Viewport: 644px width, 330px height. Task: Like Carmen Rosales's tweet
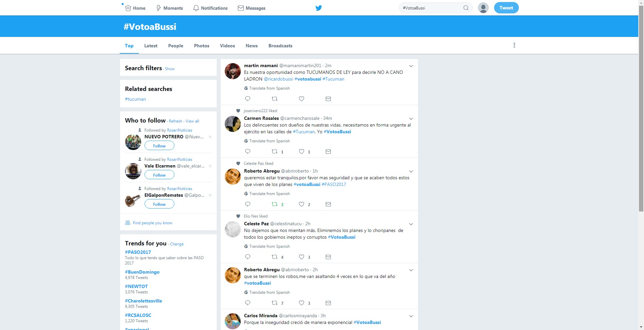pyautogui.click(x=302, y=151)
